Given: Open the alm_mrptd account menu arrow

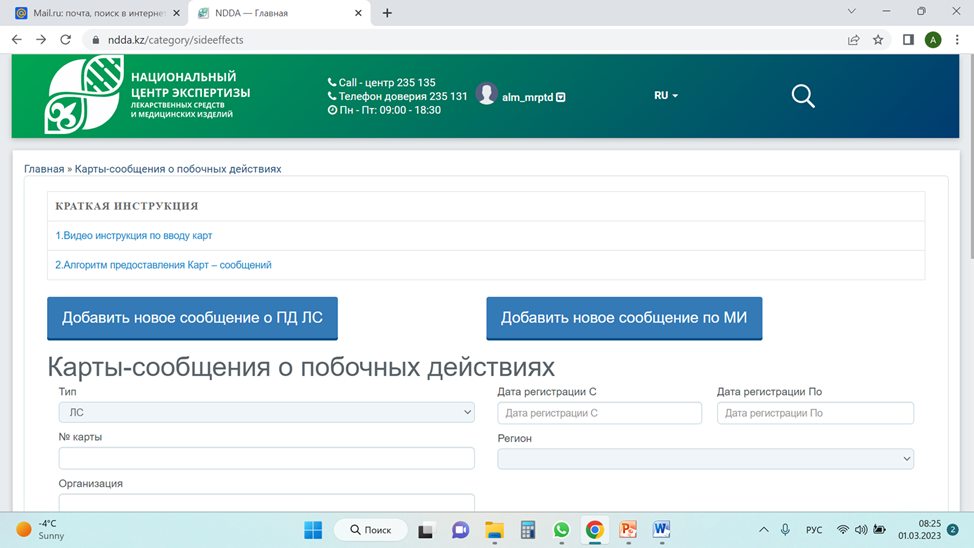Looking at the screenshot, I should coord(561,98).
